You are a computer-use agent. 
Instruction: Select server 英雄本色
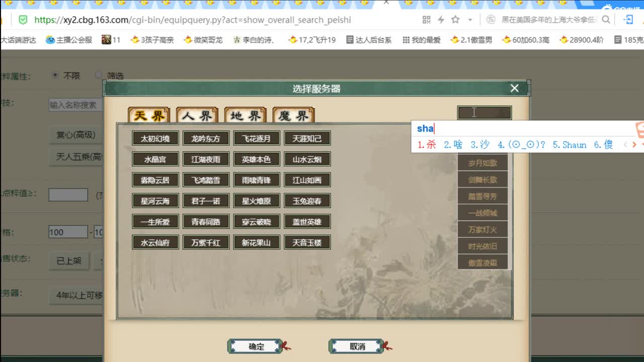click(257, 159)
